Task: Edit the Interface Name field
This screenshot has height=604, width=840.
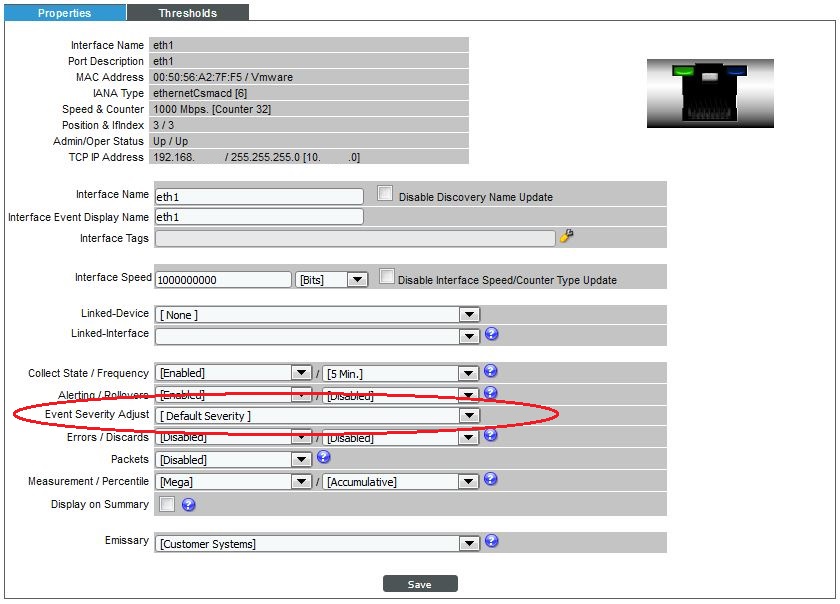Action: (x=259, y=197)
